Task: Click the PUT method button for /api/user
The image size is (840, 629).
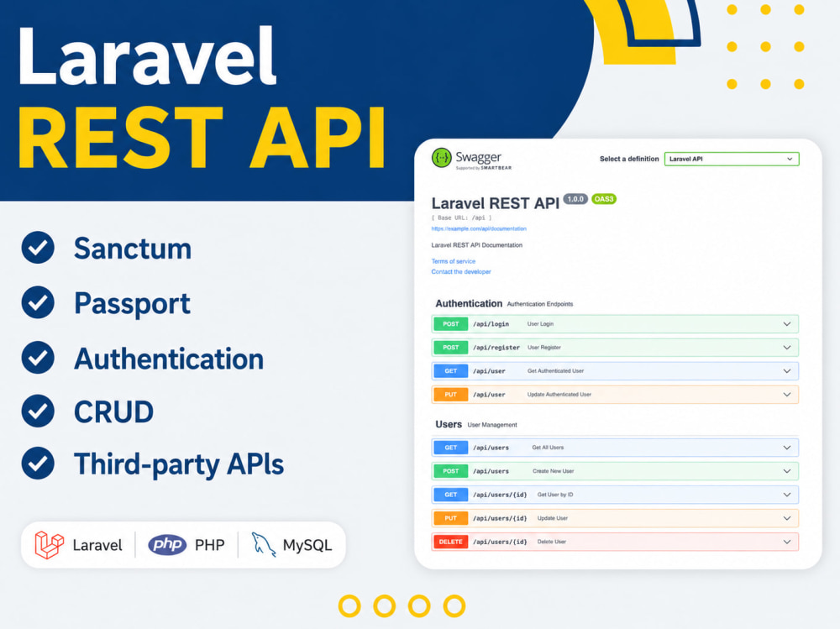Action: tap(450, 395)
